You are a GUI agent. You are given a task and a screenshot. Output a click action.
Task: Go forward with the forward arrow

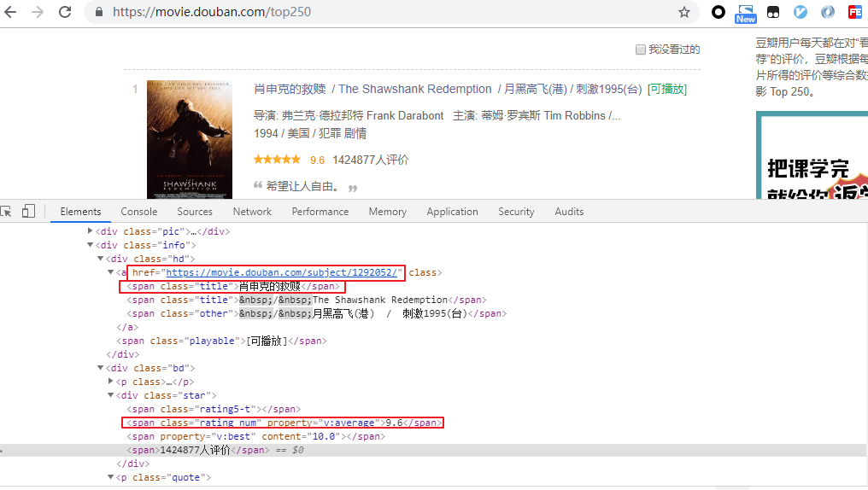37,12
